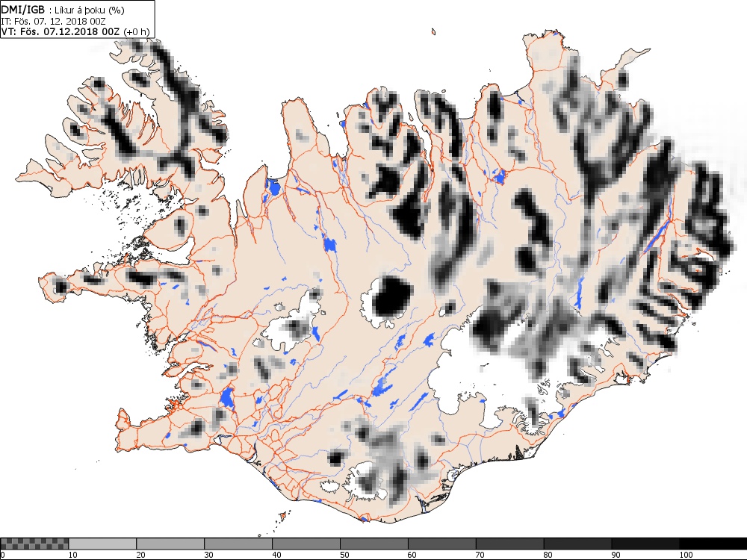Click the '20' legend scale label
The width and height of the screenshot is (747, 560).
(141, 555)
